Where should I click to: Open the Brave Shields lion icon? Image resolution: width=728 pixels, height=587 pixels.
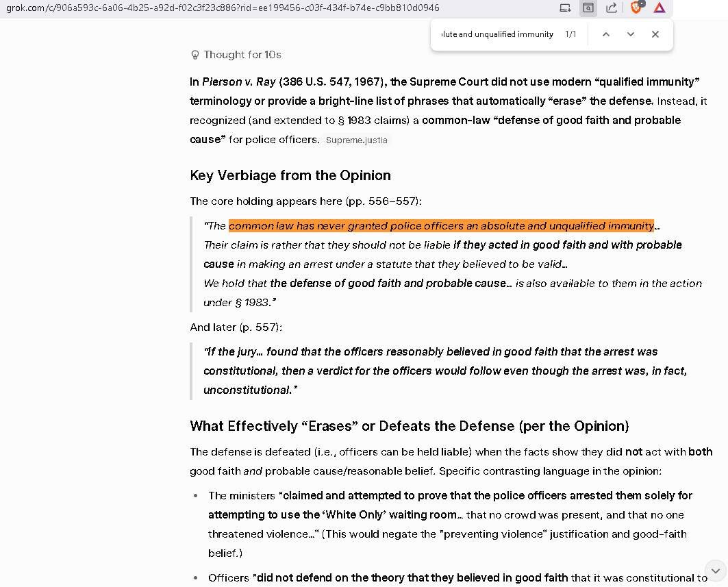(x=636, y=7)
